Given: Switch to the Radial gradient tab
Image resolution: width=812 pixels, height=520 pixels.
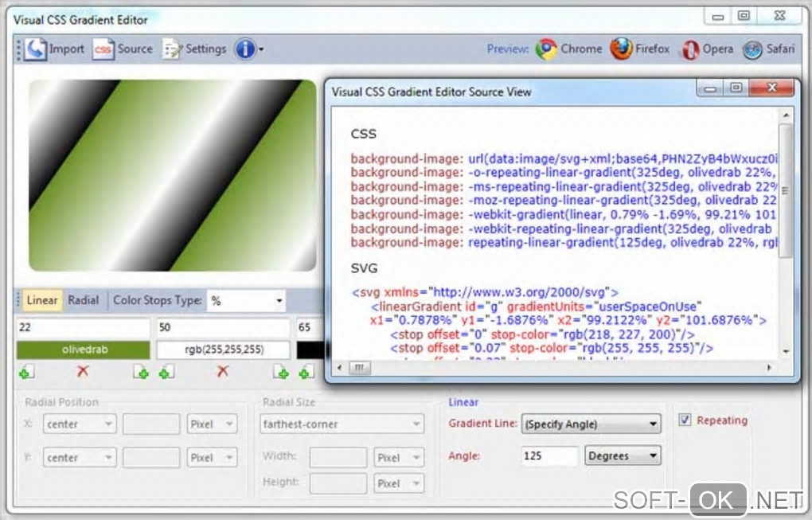Looking at the screenshot, I should click(x=84, y=300).
